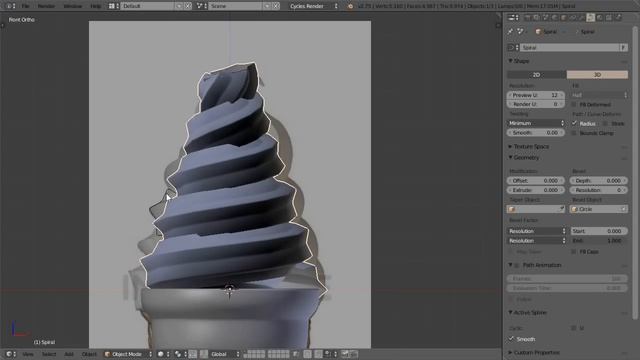Enable the Path Animation checkbox
Viewport: 640px width, 360px height.
coord(517,265)
